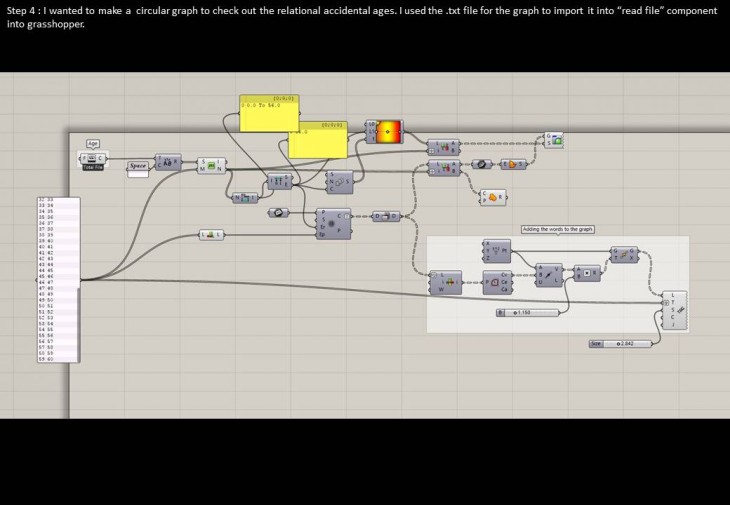Select the Text Split component icon
This screenshot has width=730, height=505.
tap(168, 162)
